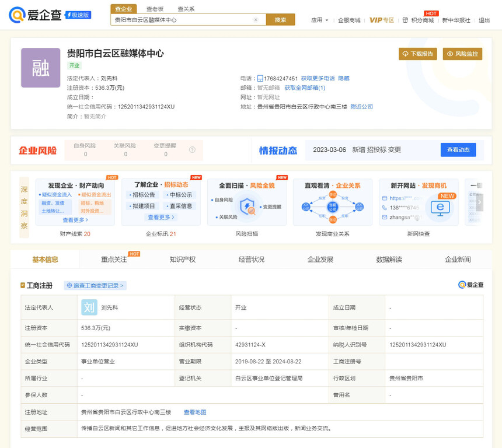
Task: Click the relationship graph in 企业关系 card
Action: [x=332, y=206]
